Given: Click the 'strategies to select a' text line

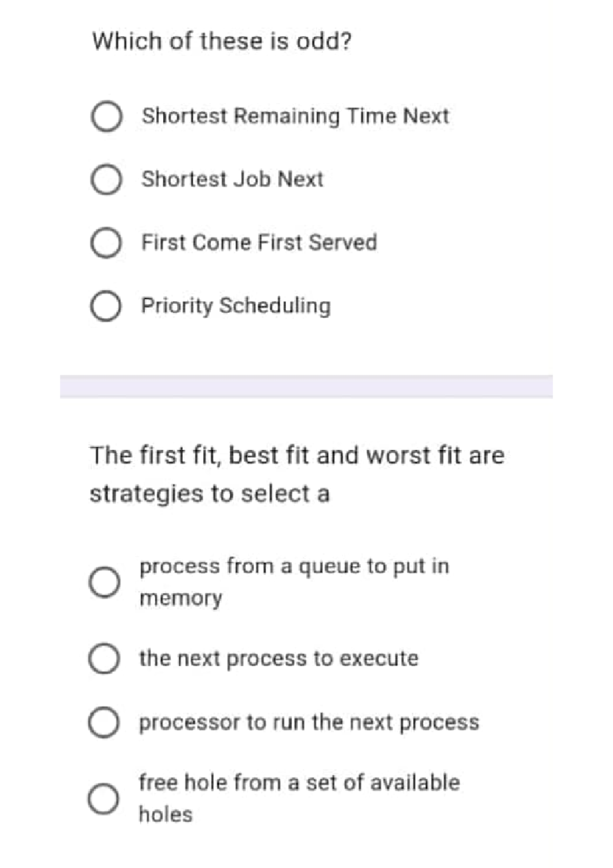Looking at the screenshot, I should click(x=209, y=494).
